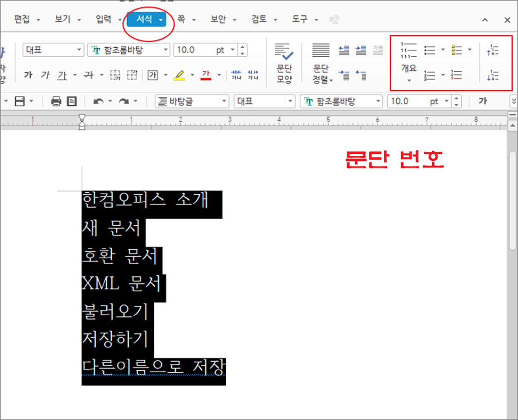Image resolution: width=518 pixels, height=420 pixels.
Task: Click the ribbon increase left margin icon
Action: (x=361, y=51)
